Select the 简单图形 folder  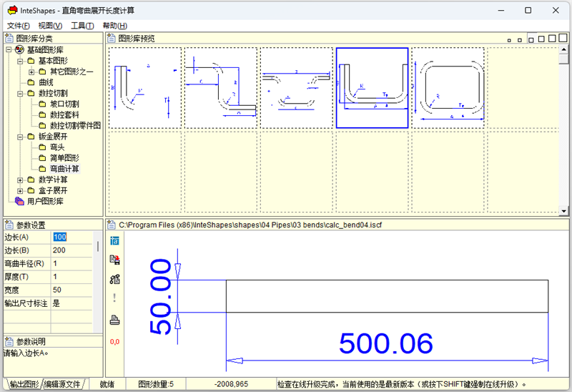64,158
